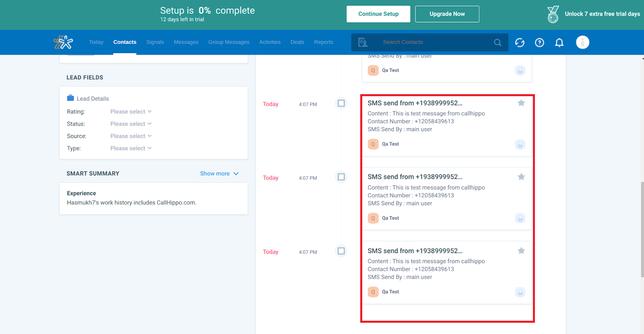Open the Source dropdown
644x334 pixels.
coord(131,136)
